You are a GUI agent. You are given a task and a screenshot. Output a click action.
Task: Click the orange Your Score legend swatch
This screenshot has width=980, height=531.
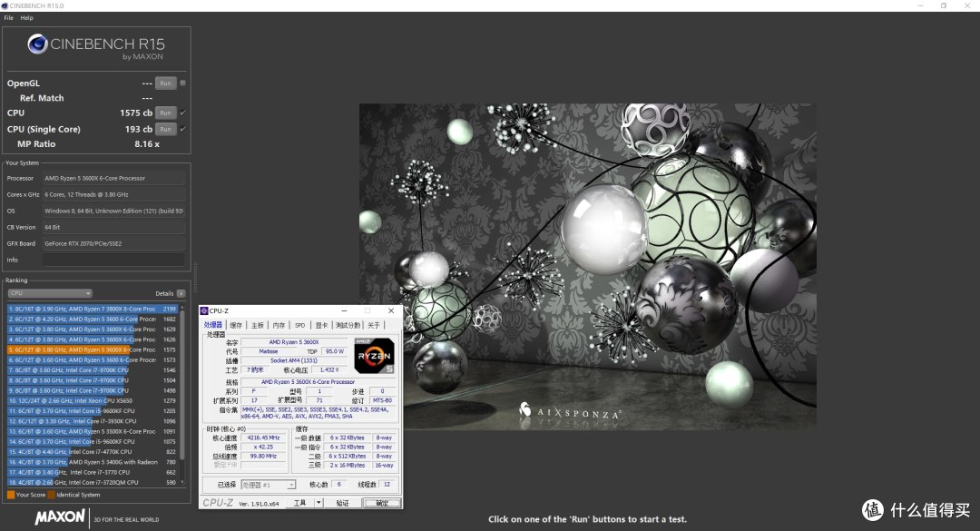(x=11, y=495)
